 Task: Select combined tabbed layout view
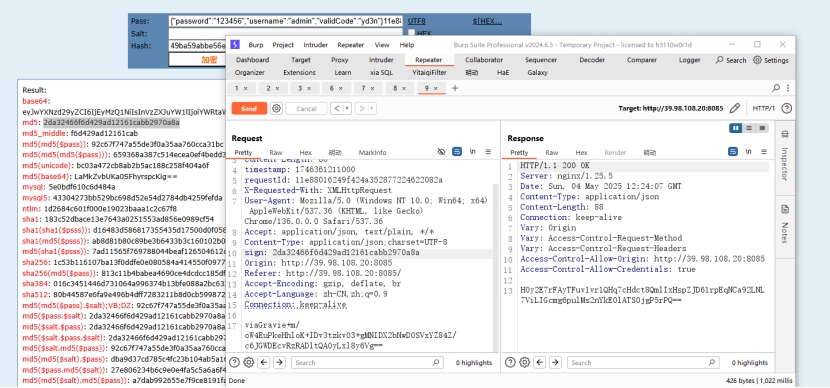point(762,128)
